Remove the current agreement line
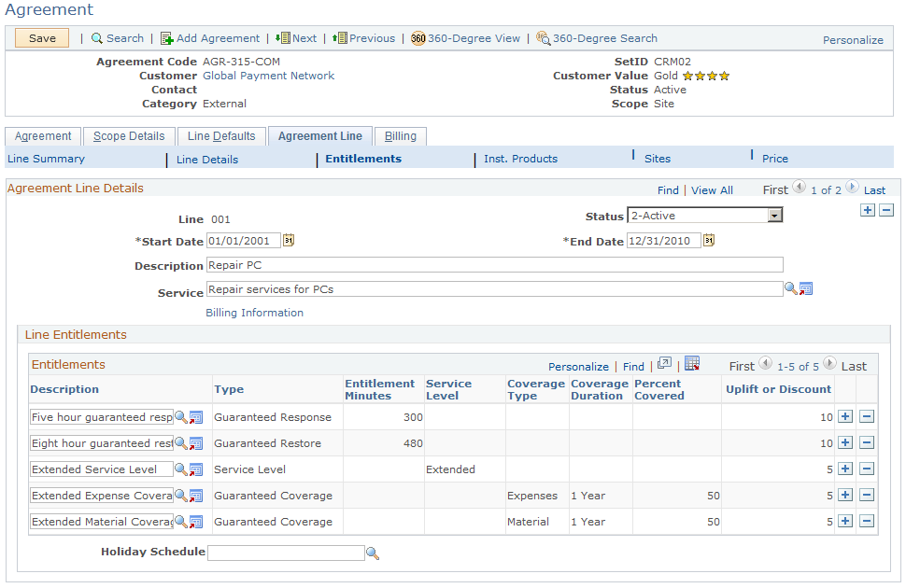906x588 pixels. tap(886, 210)
